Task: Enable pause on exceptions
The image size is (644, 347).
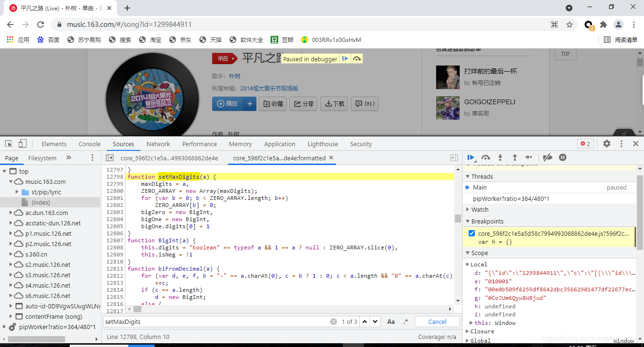Action: click(562, 157)
